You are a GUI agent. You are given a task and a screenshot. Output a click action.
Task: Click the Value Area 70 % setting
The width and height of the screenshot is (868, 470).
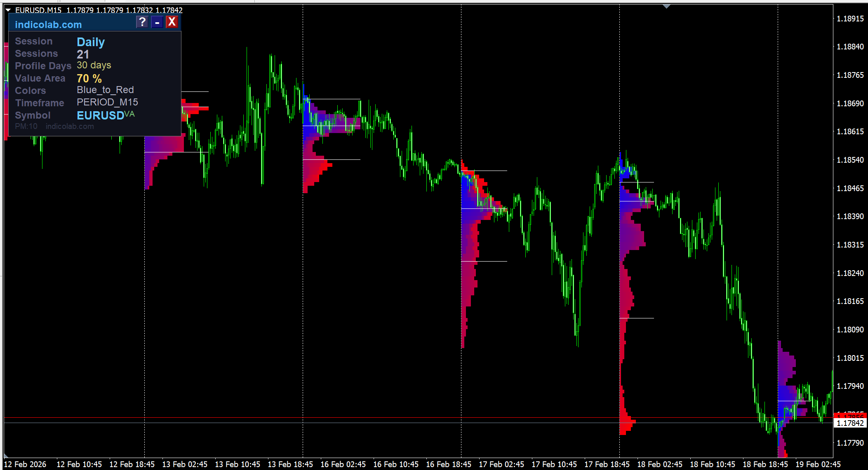tap(89, 78)
